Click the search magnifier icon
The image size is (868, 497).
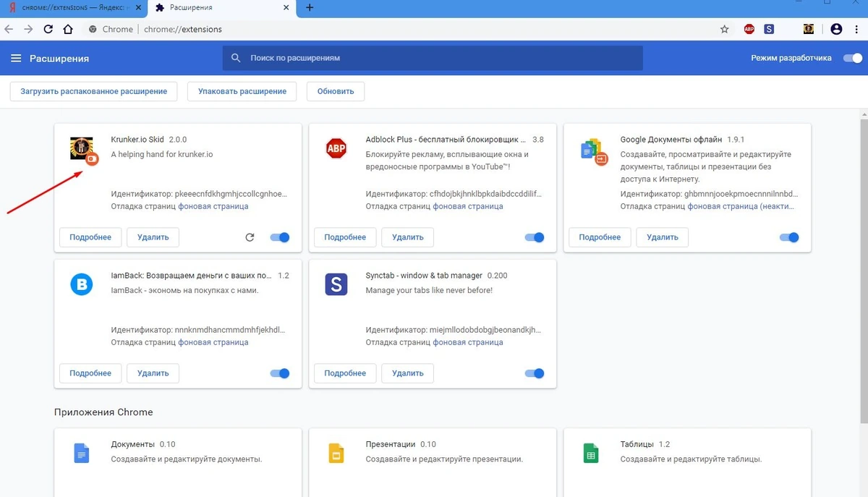[236, 58]
